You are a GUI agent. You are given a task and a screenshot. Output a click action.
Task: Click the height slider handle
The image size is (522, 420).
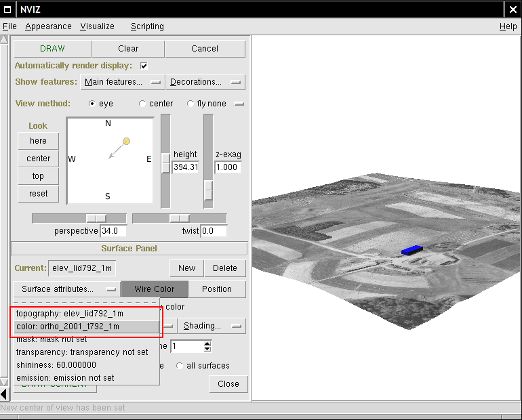(x=165, y=163)
